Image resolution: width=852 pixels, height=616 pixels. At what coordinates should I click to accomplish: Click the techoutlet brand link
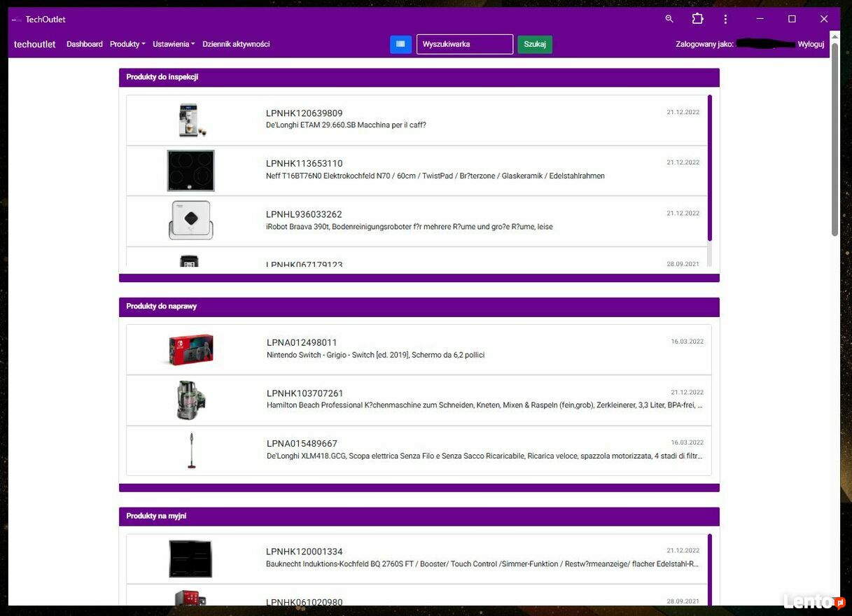[34, 44]
